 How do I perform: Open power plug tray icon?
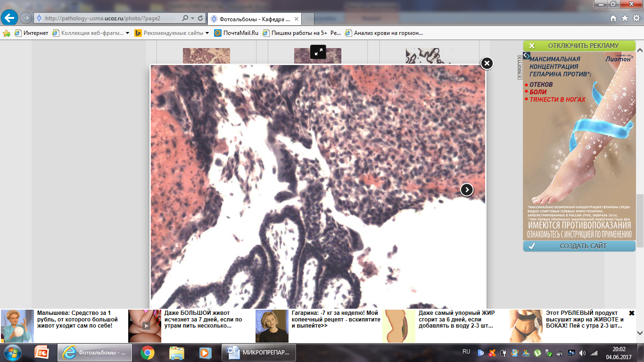503,353
